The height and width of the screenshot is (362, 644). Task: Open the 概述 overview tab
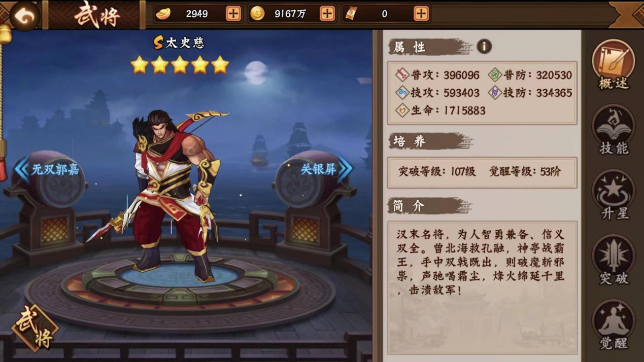coord(614,65)
